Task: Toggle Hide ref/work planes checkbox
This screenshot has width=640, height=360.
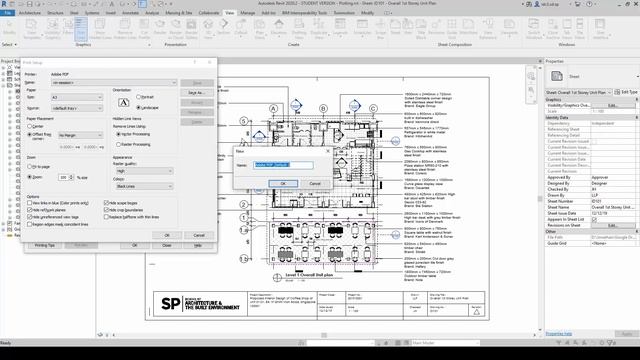Action: pyautogui.click(x=29, y=210)
